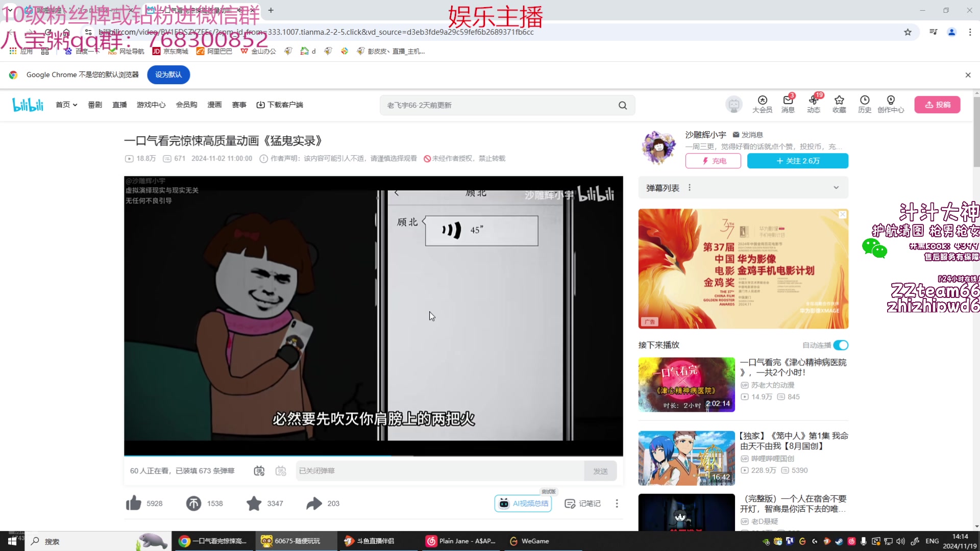980x551 pixels.
Task: Click the 发送 danmaku button
Action: 600,471
